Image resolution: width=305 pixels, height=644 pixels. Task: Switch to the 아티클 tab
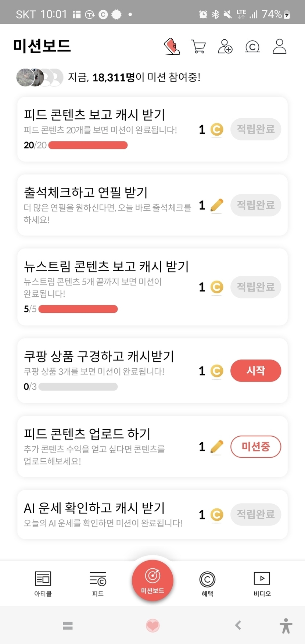click(x=43, y=584)
